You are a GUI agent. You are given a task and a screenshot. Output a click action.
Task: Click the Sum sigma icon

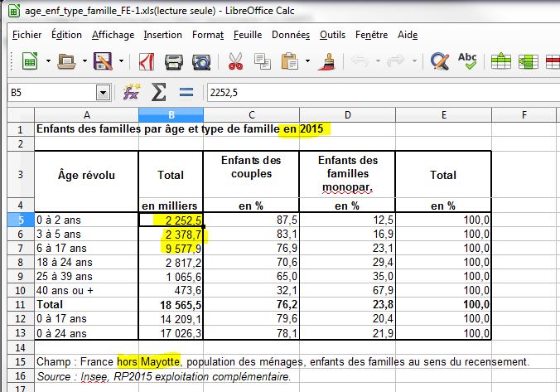pos(157,93)
